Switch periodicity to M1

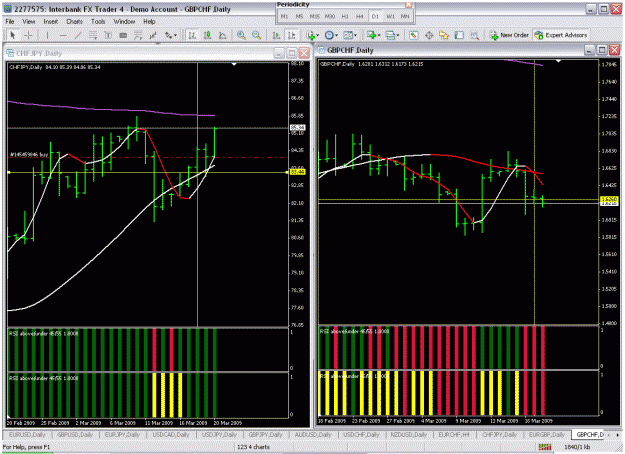tap(284, 16)
